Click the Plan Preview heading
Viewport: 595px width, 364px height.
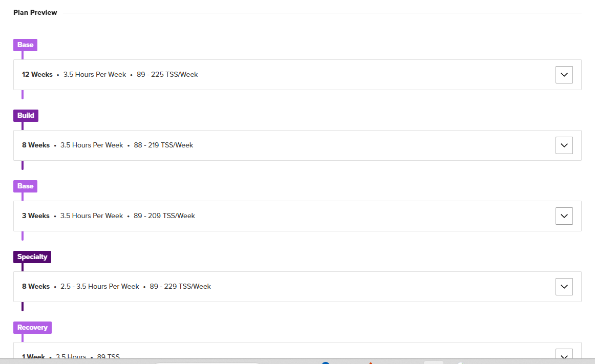[35, 12]
